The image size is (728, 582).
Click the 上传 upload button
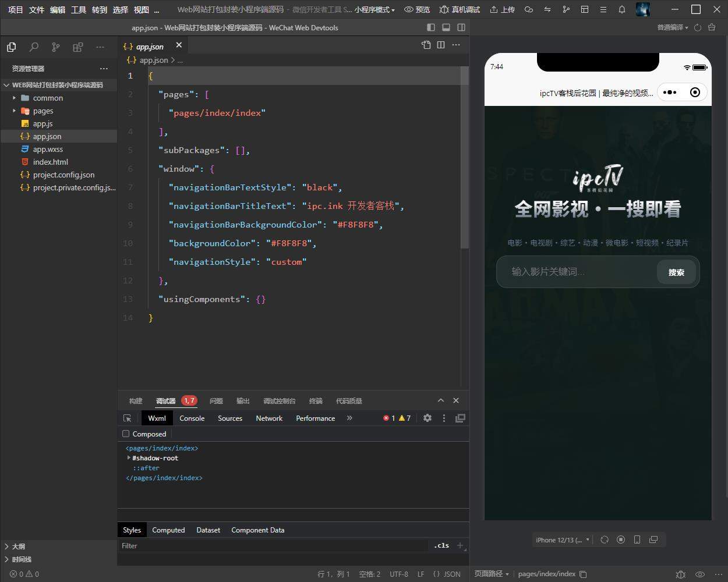502,9
